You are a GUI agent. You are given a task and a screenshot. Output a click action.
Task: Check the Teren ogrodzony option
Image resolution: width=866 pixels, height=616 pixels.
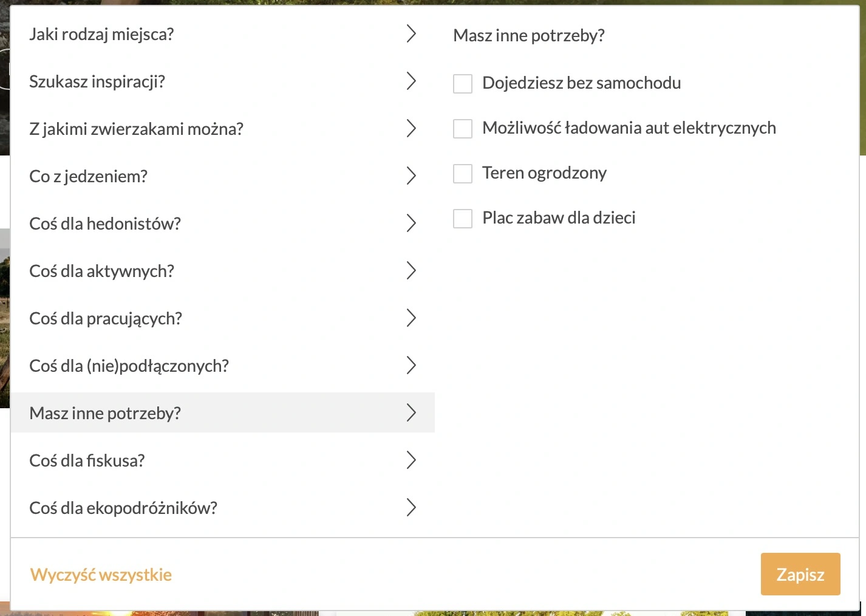click(x=463, y=174)
